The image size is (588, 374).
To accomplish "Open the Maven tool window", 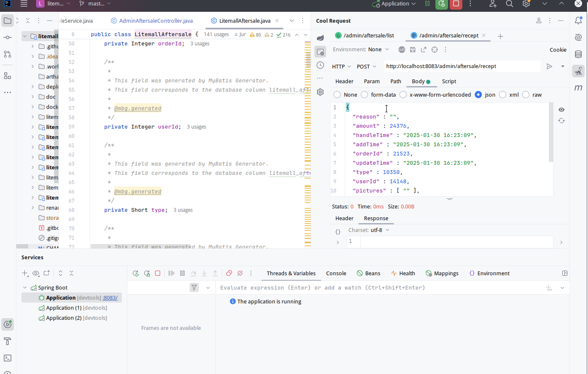I will coord(579,88).
